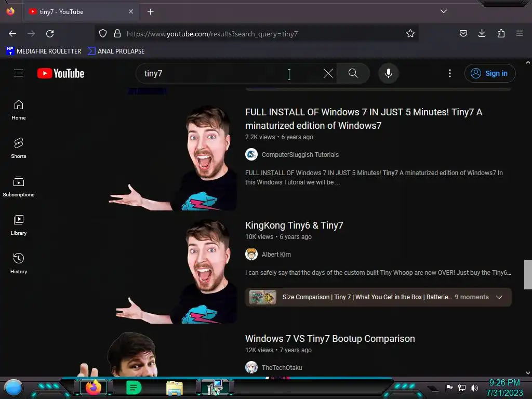Start voice search with the microphone
532x399 pixels.
click(x=389, y=73)
